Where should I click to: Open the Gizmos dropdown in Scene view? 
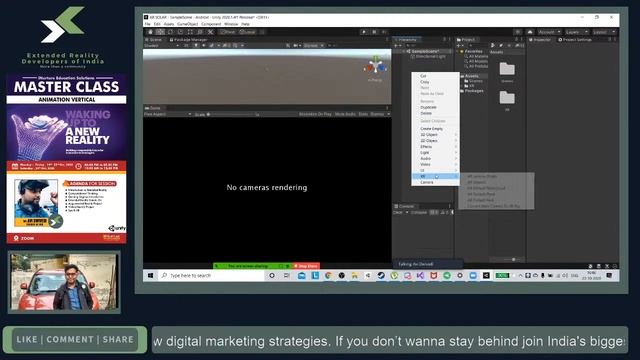click(313, 45)
